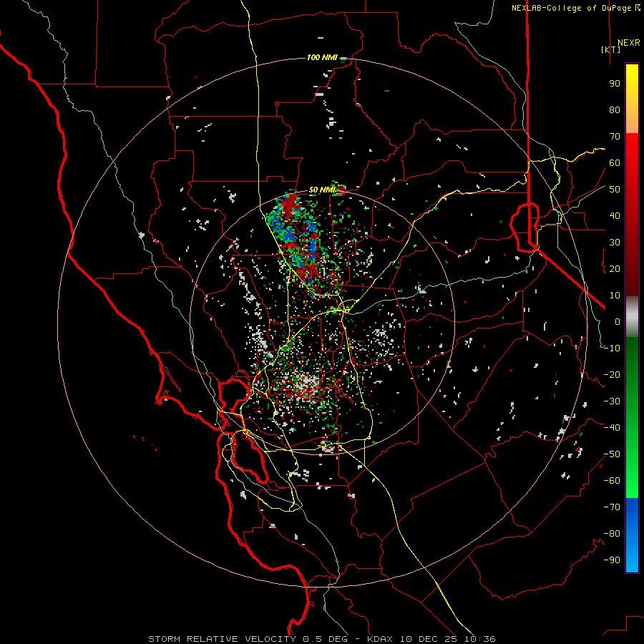The height and width of the screenshot is (644, 644).
Task: Click STORM RELATIVE VELOCITY in the bottom caption
Action: coord(223,639)
